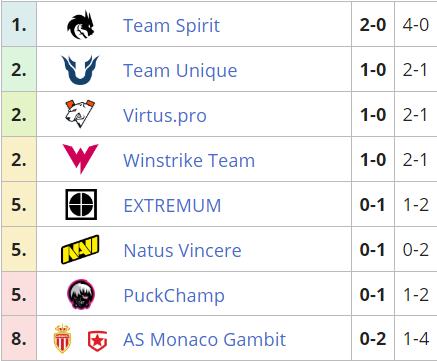The width and height of the screenshot is (437, 361).
Task: Follow the Virtus.pro link
Action: pos(165,116)
